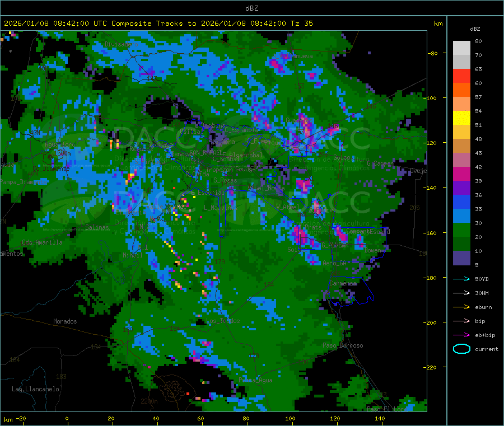Click the magenta eb+bip arrow legend icon
Screen dimensions: 504x426
click(461, 335)
